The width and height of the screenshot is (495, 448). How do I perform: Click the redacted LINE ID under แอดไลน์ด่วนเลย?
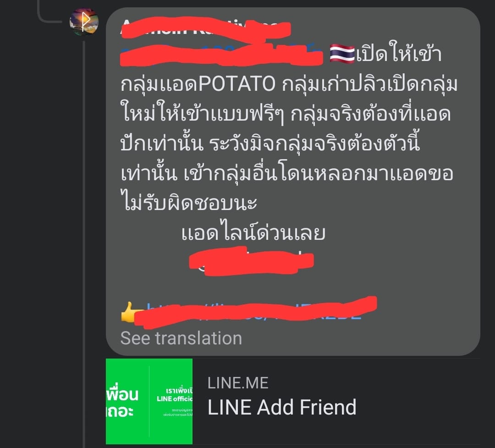[x=251, y=261]
